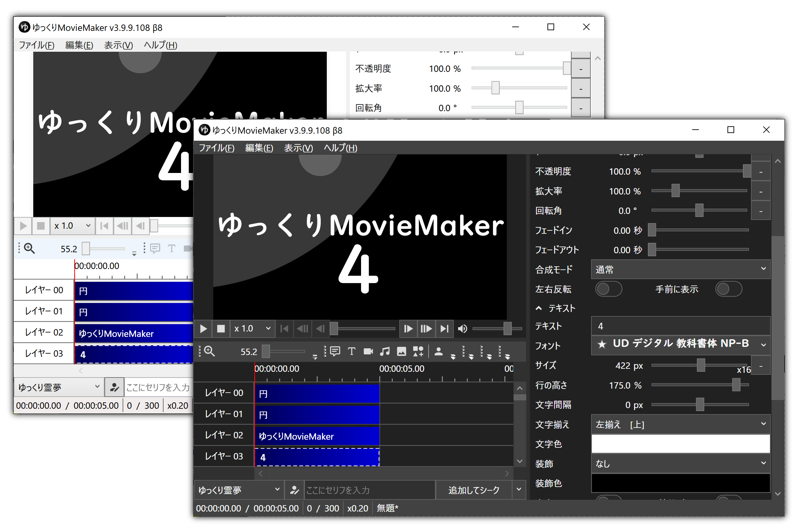The width and height of the screenshot is (799, 532).
Task: Collapse the テキスト section
Action: (539, 308)
